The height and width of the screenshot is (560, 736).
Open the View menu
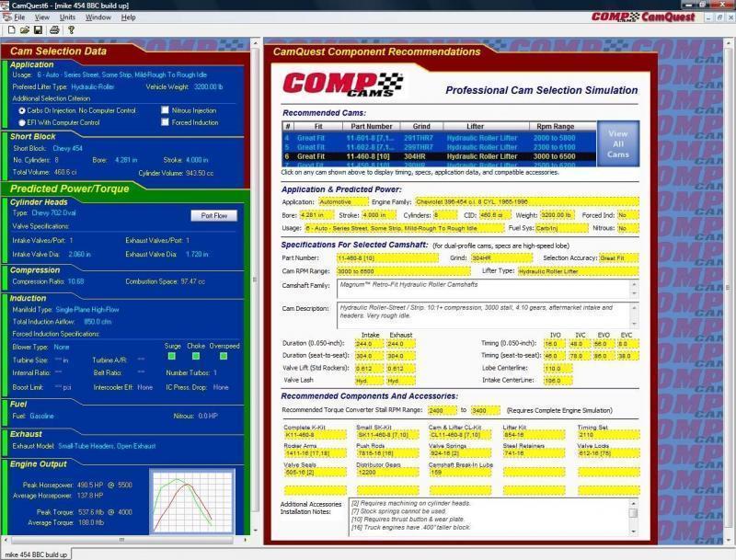click(42, 17)
